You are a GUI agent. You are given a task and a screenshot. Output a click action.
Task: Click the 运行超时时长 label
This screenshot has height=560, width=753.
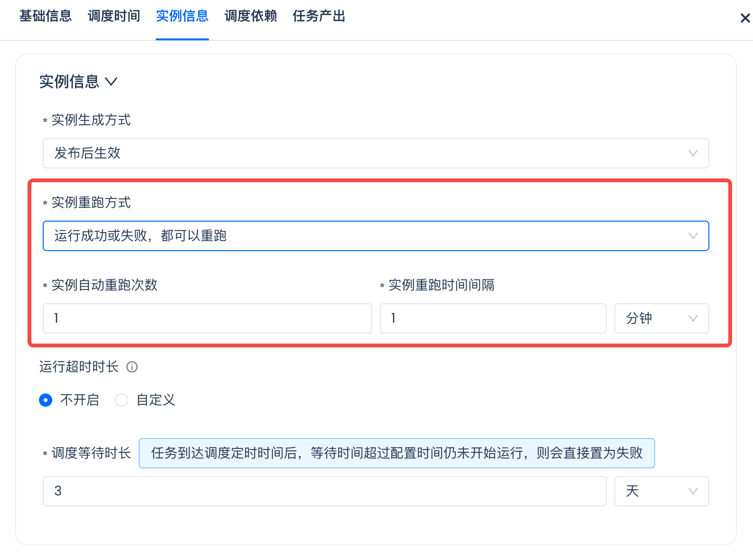(79, 367)
